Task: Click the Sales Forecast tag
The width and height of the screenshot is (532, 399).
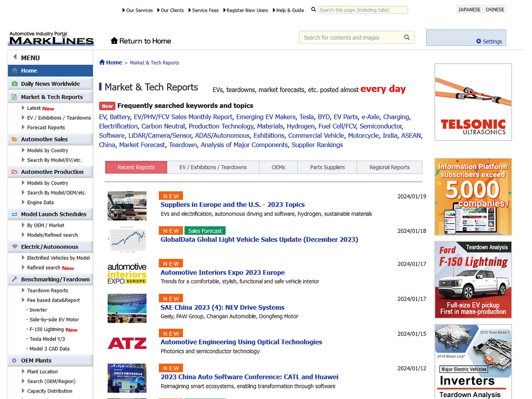Action: coord(205,231)
